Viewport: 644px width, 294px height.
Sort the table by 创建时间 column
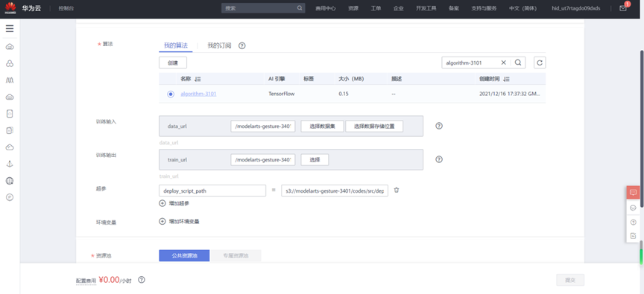point(506,79)
